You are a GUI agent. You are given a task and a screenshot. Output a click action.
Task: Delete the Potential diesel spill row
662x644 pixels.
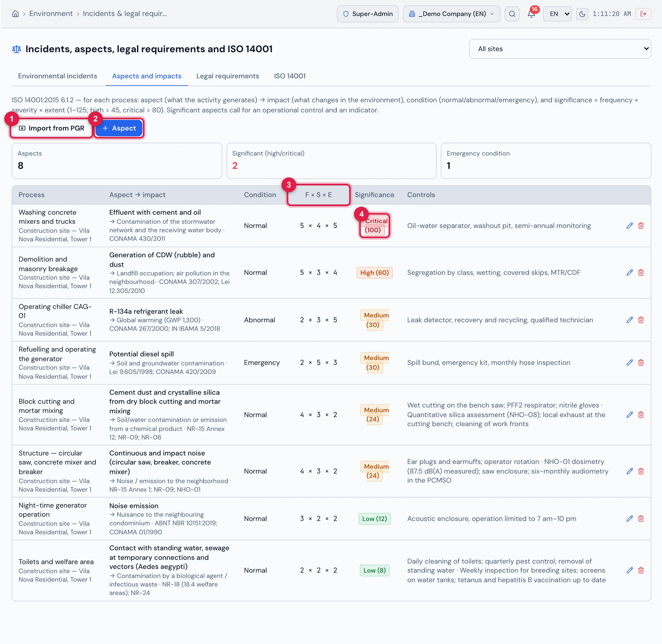point(641,362)
